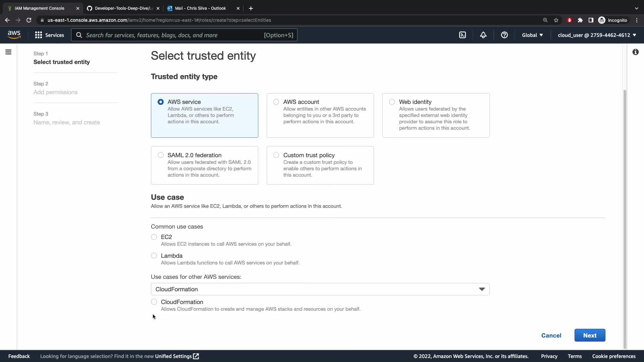Select the Custom trust policy option
Screen dimensions: 644x362
tap(276, 155)
